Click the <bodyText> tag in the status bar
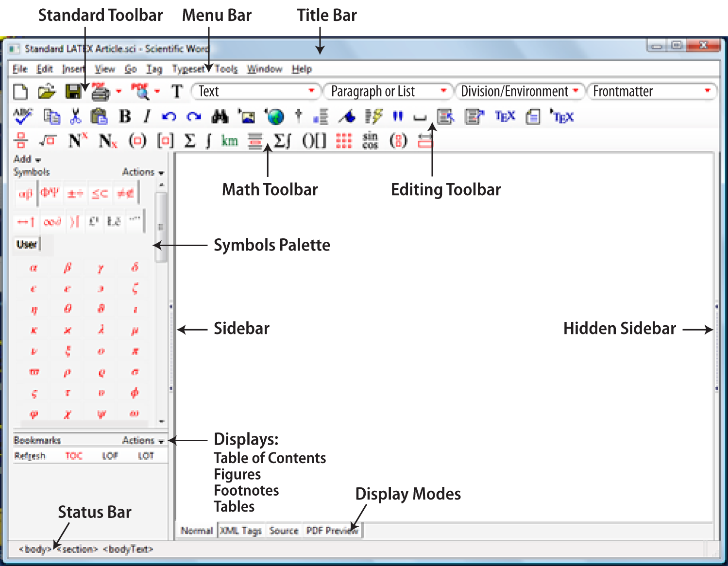 pos(128,549)
